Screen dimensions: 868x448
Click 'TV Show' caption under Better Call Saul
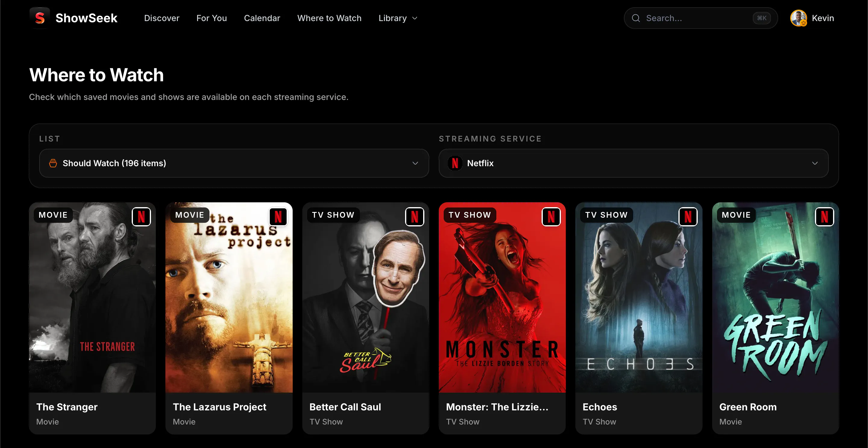tap(326, 422)
